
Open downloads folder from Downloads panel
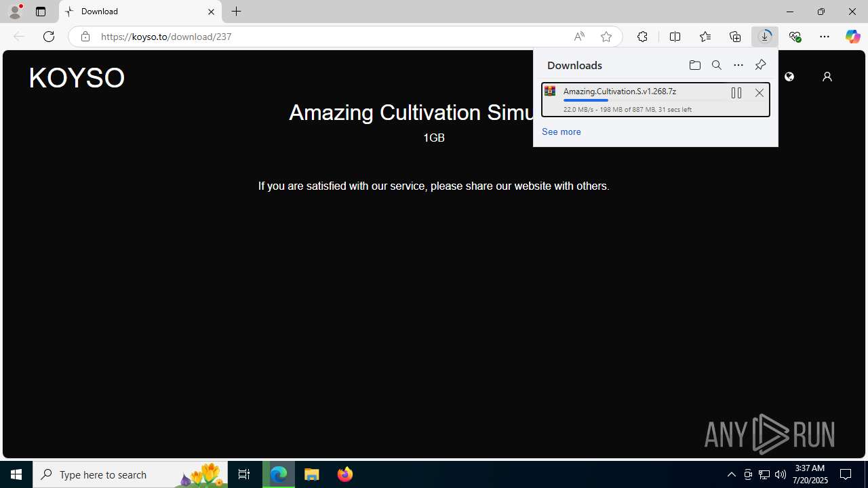coord(694,65)
